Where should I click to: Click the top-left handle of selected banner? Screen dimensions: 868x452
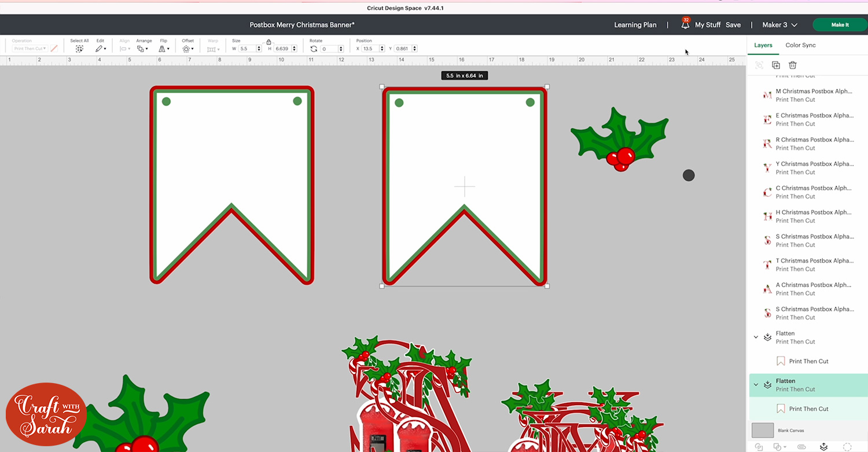[382, 87]
